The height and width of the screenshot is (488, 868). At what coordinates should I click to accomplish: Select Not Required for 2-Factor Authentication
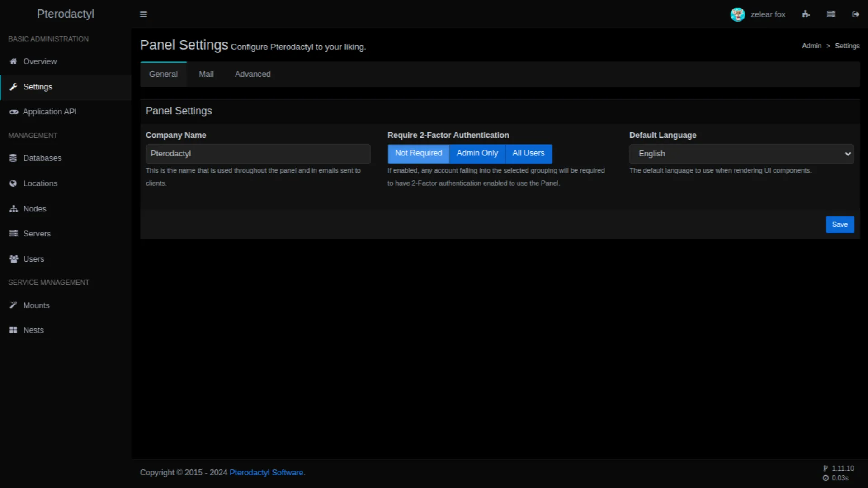click(418, 154)
